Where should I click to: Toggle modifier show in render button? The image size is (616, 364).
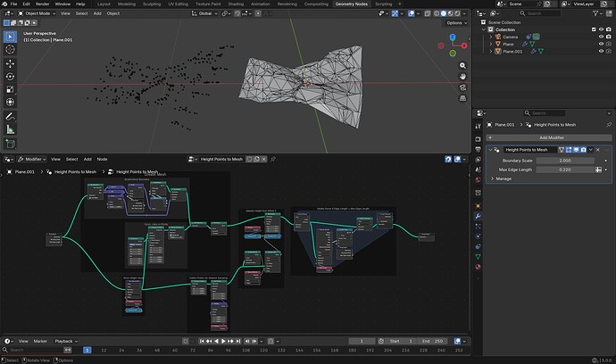(x=583, y=150)
